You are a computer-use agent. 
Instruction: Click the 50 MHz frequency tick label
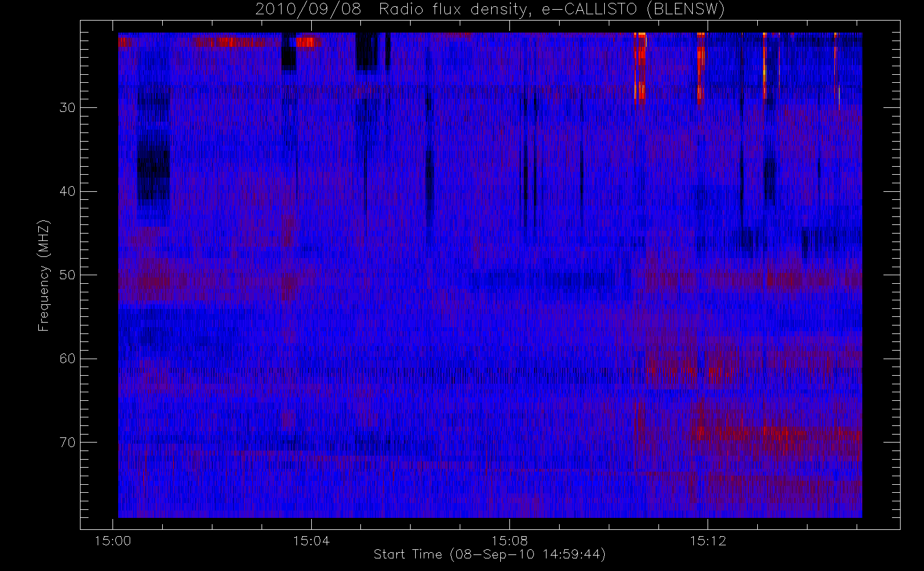click(67, 275)
